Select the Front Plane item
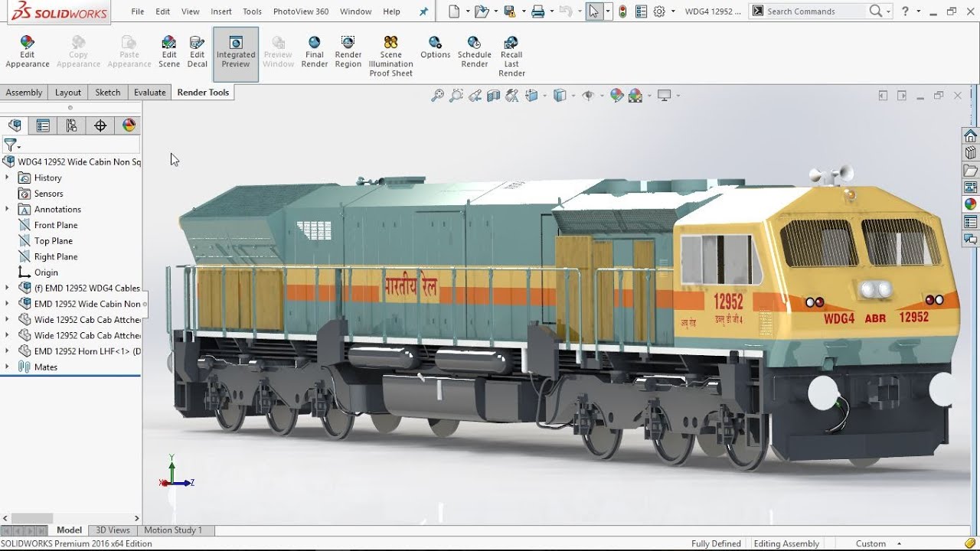Screen dimensions: 980x551 click(56, 225)
